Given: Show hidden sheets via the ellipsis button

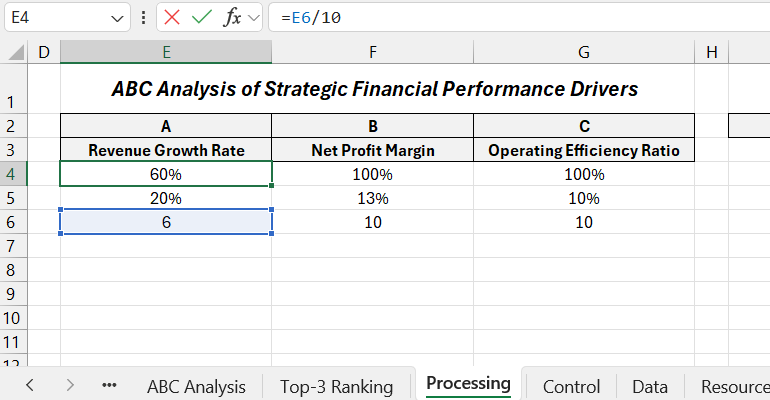Looking at the screenshot, I should pyautogui.click(x=109, y=386).
